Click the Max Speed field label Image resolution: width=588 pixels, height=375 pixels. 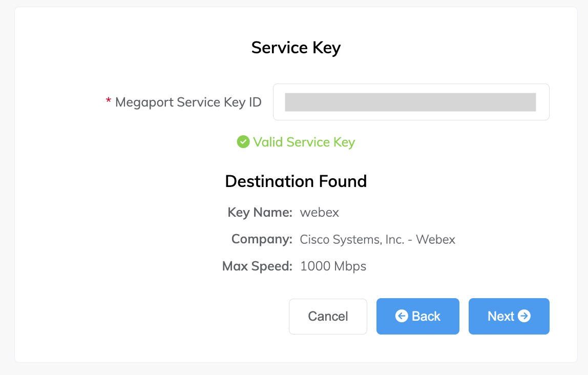coord(257,266)
